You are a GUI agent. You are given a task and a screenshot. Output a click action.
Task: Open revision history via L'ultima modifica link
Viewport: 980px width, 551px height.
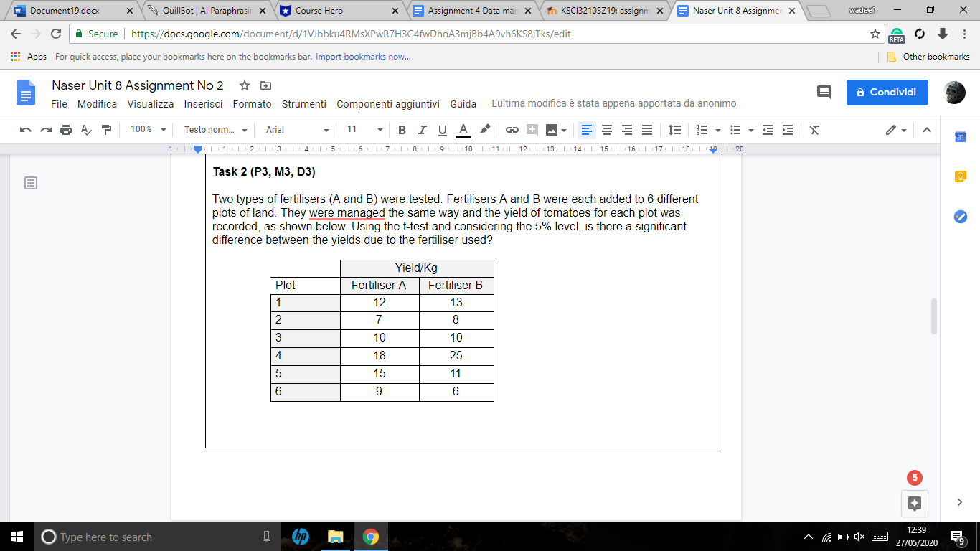613,103
